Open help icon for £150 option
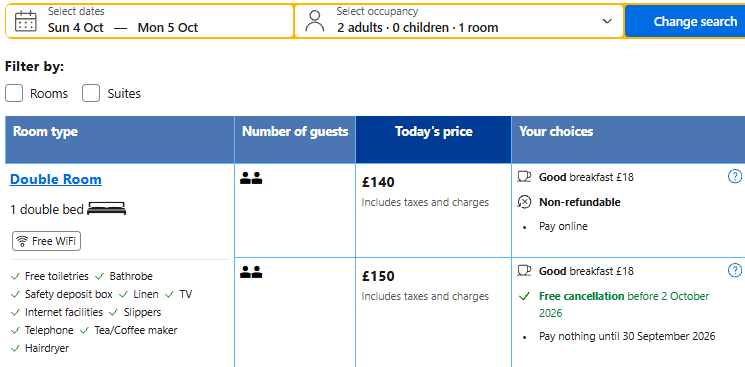Image resolution: width=745 pixels, height=367 pixels. (735, 270)
